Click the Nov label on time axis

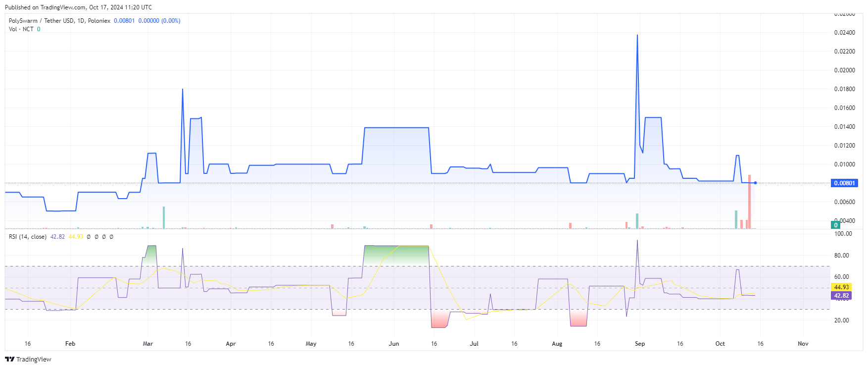click(803, 344)
